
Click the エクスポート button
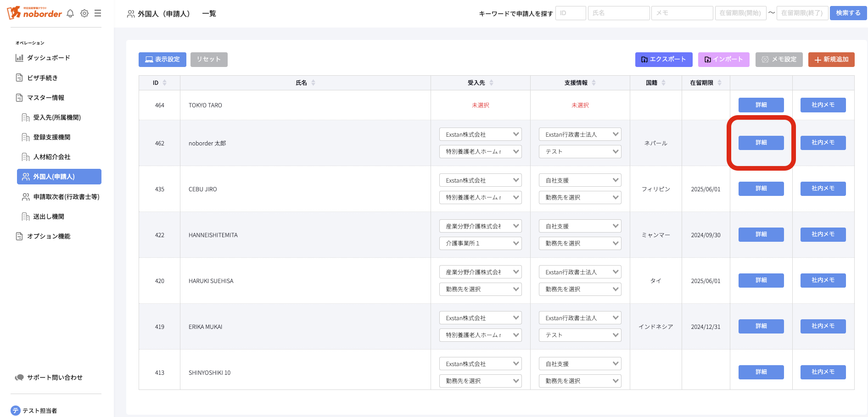(663, 60)
